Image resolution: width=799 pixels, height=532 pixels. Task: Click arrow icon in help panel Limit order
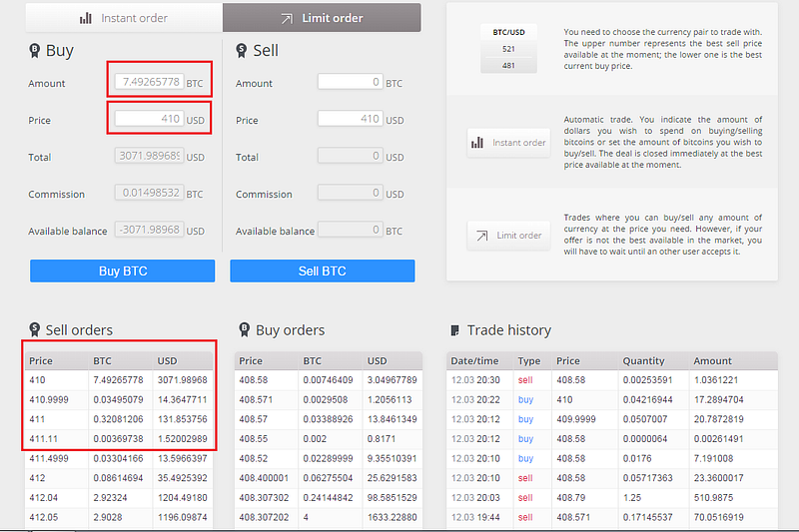coord(482,236)
